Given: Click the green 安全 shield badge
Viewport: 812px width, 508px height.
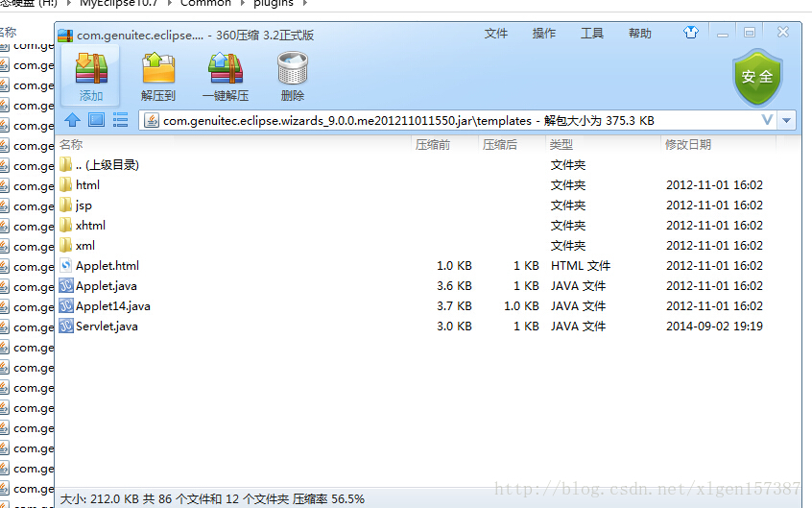Looking at the screenshot, I should click(757, 77).
